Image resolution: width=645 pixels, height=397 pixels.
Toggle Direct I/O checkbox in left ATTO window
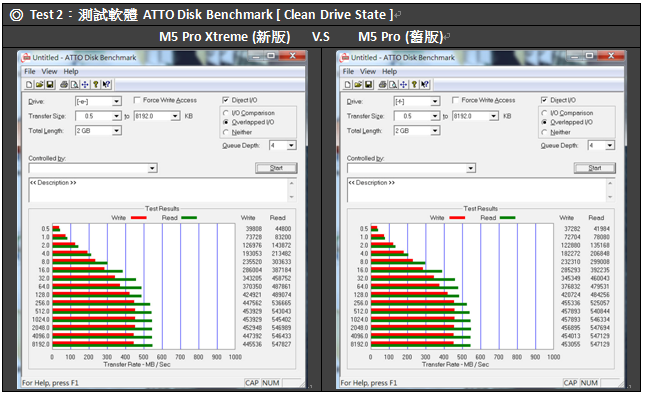[x=225, y=100]
